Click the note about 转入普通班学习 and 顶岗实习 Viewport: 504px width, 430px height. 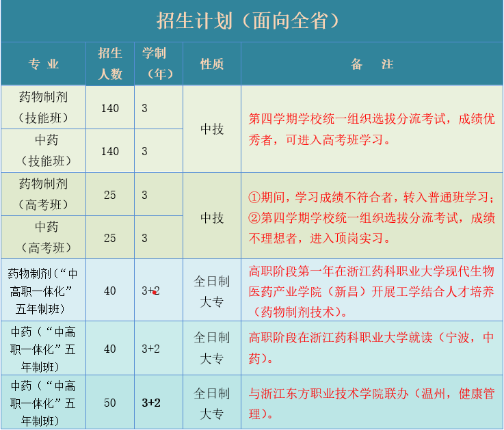(x=371, y=217)
